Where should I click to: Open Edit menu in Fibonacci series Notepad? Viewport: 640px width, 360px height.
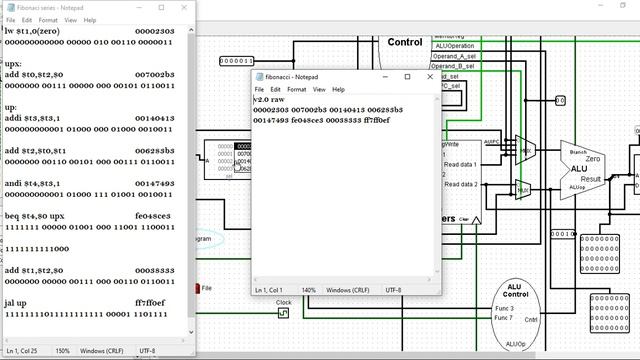[27, 20]
